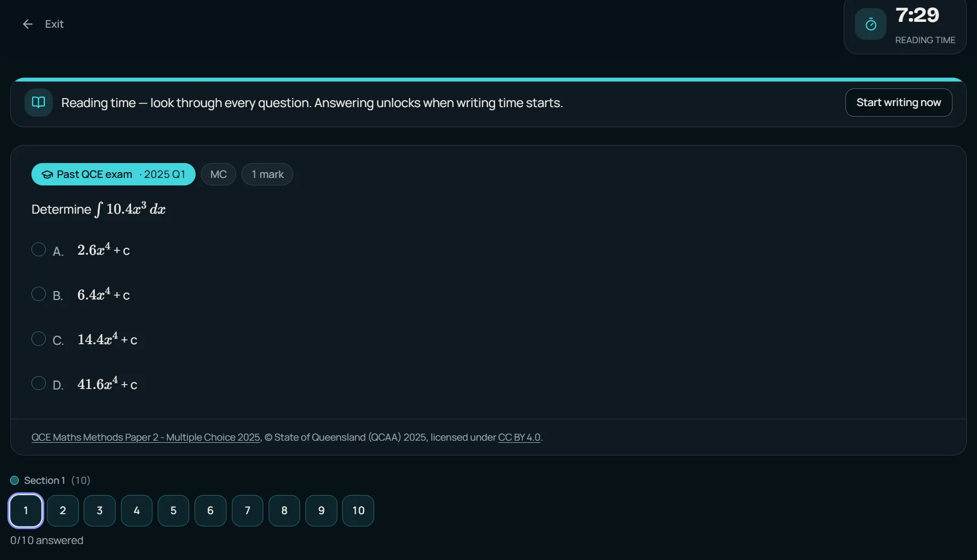Click the integral expression 10.4x³ dx
Image resolution: width=977 pixels, height=560 pixels.
coord(130,209)
